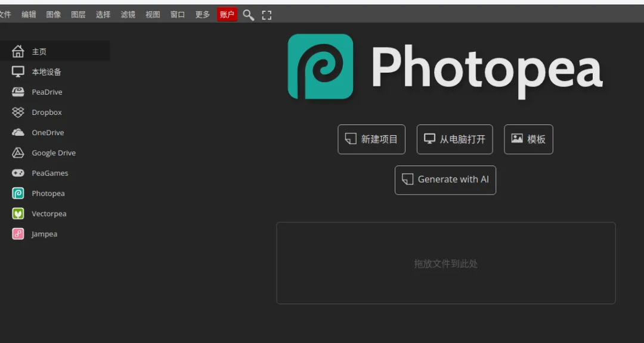Open the 视图 menu
This screenshot has width=644, height=343.
click(x=153, y=15)
